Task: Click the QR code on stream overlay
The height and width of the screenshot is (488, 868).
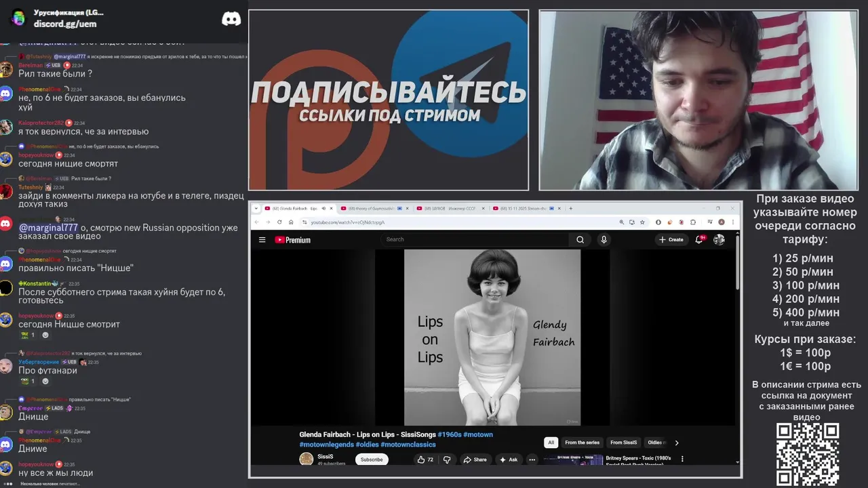Action: [808, 454]
